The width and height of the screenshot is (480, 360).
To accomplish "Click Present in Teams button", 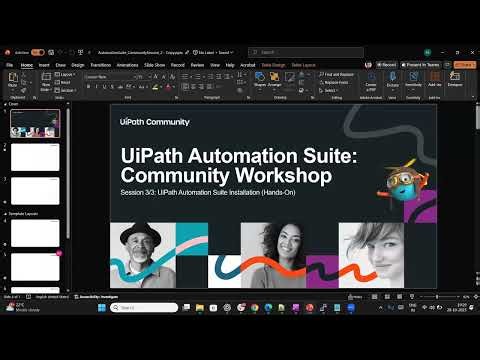I will tap(420, 65).
